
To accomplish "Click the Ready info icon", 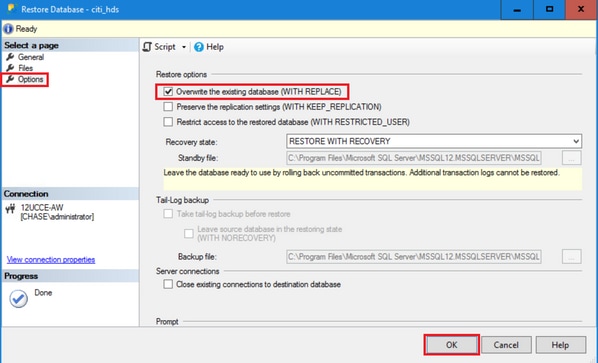I will pos(8,29).
